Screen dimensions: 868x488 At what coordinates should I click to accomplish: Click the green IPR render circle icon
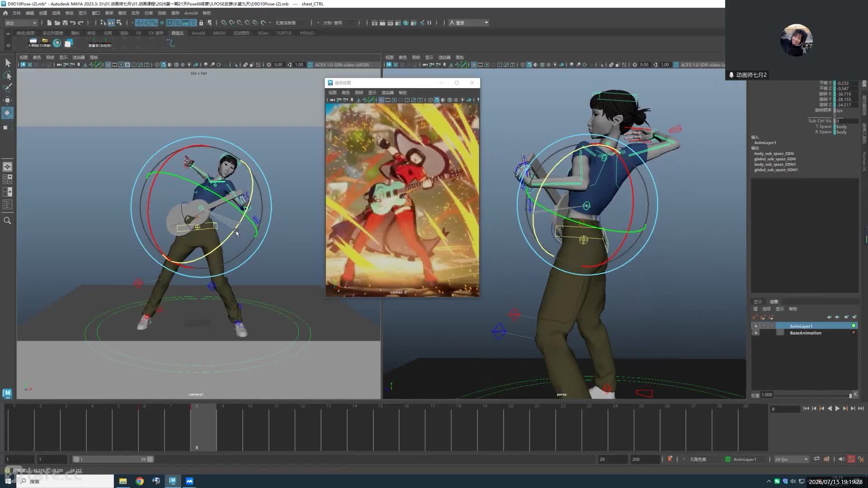(x=406, y=23)
